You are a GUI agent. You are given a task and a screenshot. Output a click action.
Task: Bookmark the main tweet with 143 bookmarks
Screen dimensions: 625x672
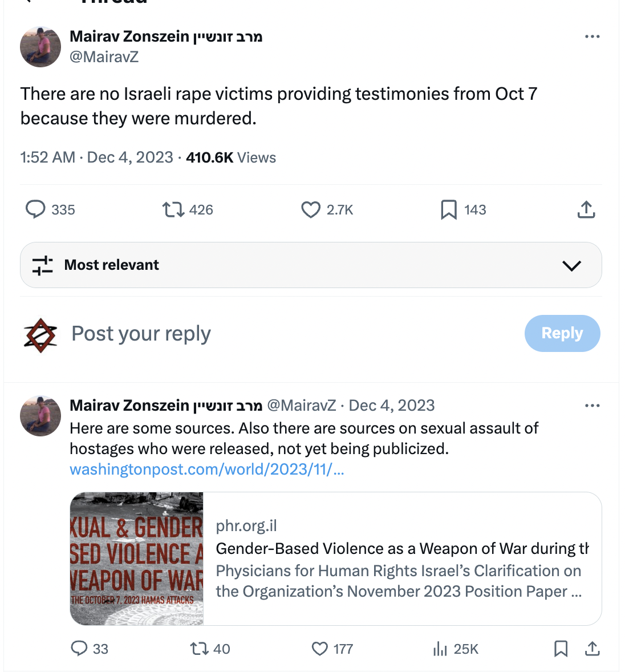pyautogui.click(x=449, y=209)
